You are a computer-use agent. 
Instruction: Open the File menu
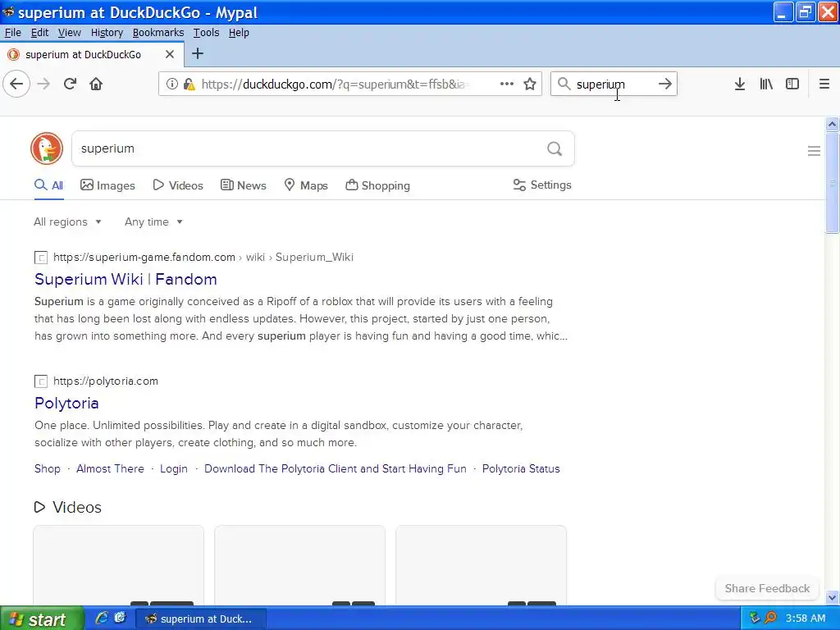[x=13, y=33]
